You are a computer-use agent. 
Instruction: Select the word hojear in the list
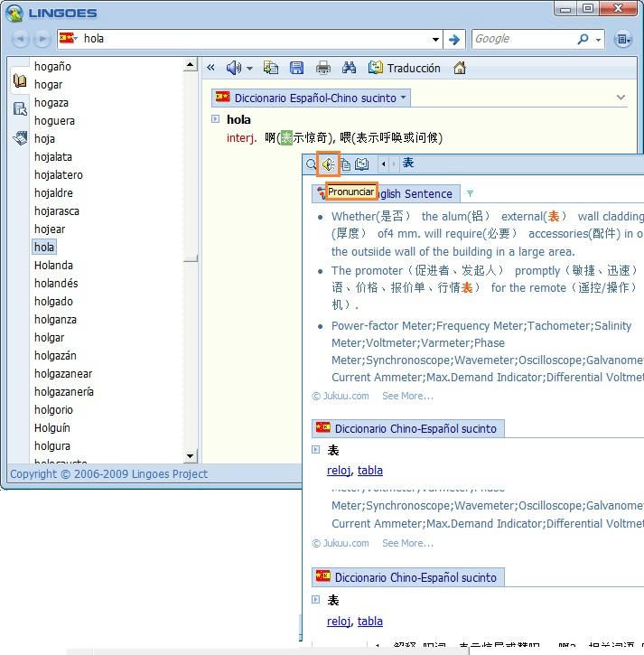click(50, 229)
